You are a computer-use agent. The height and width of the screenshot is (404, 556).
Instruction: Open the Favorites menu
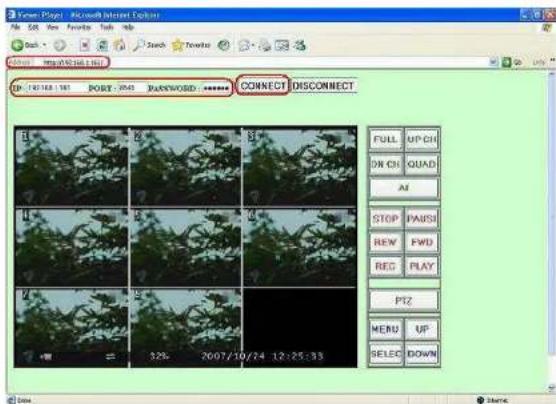click(x=79, y=27)
